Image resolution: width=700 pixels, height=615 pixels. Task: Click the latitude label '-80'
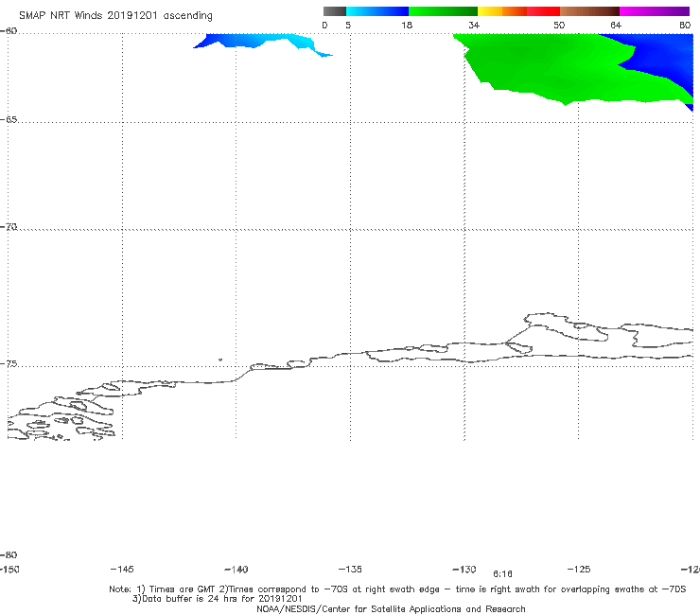(9, 554)
